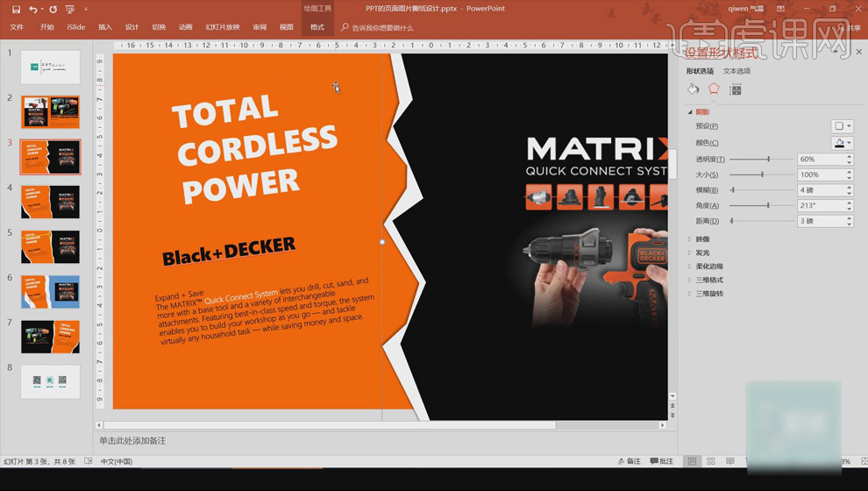Switch to 文本选项 text options
This screenshot has width=868, height=491.
click(736, 71)
